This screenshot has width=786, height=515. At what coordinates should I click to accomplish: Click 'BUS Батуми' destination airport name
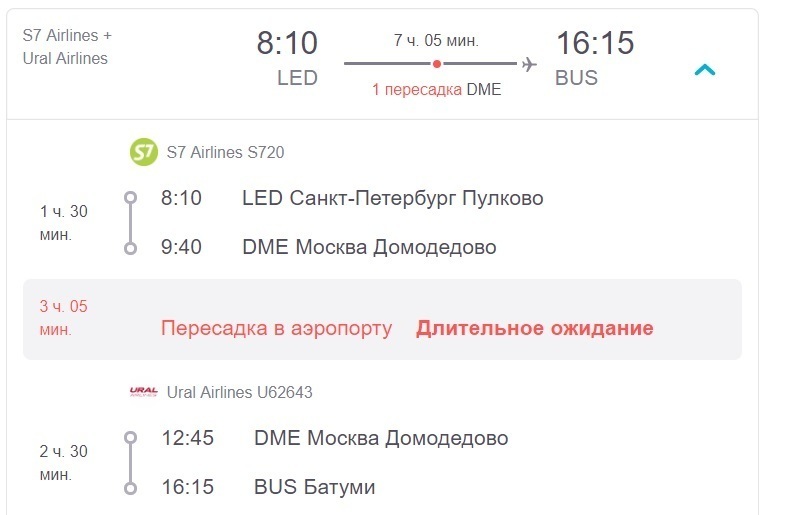coord(314,487)
